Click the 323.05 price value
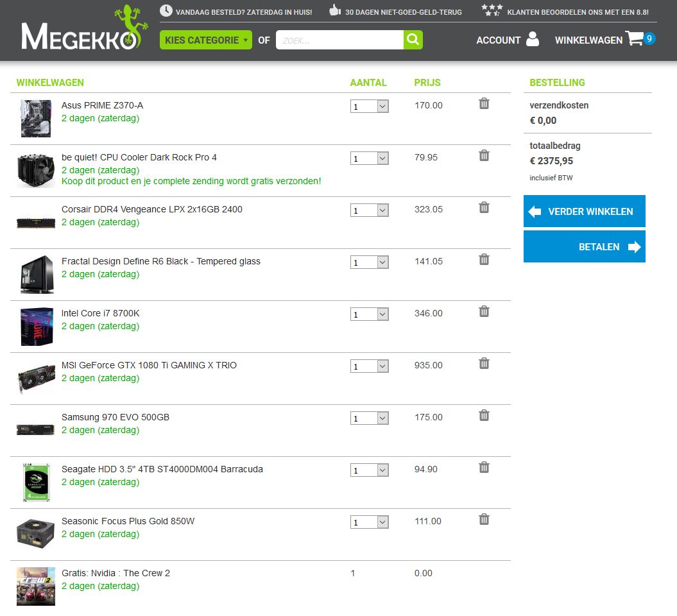677x616 pixels. point(428,209)
